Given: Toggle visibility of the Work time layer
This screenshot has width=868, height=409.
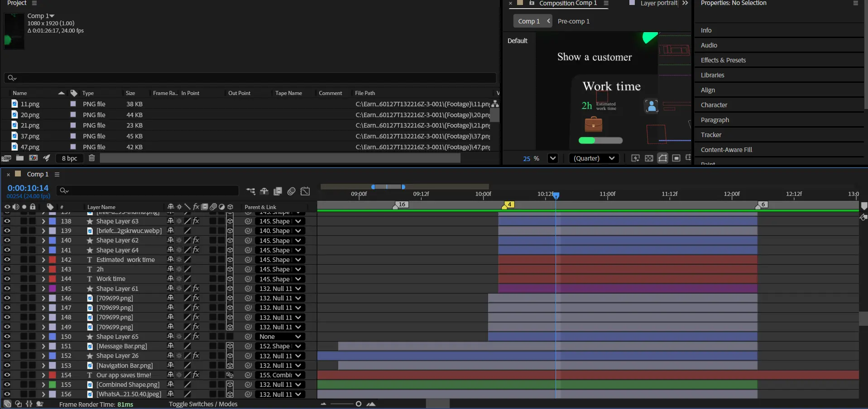Looking at the screenshot, I should 7,279.
